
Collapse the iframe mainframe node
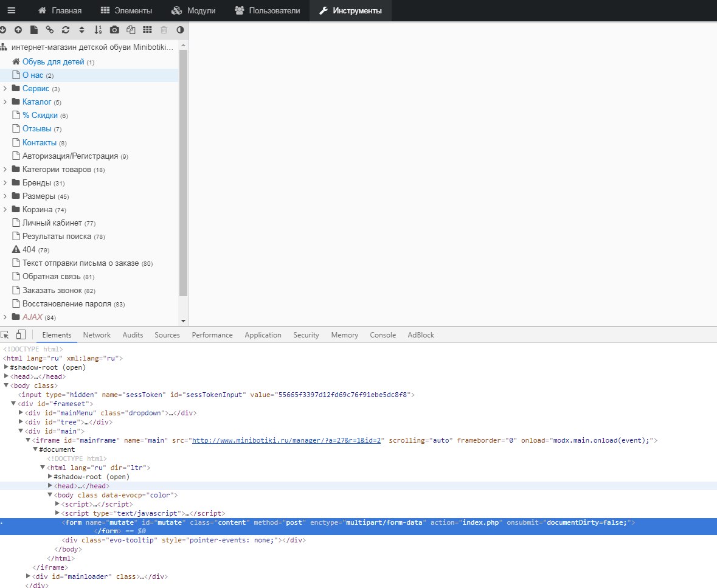click(28, 440)
